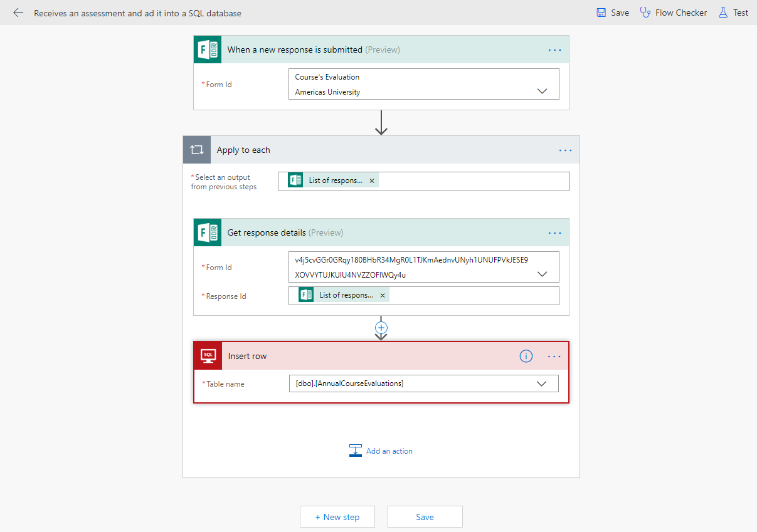Expand the Table name dropdown
This screenshot has height=532, width=757.
tap(542, 383)
